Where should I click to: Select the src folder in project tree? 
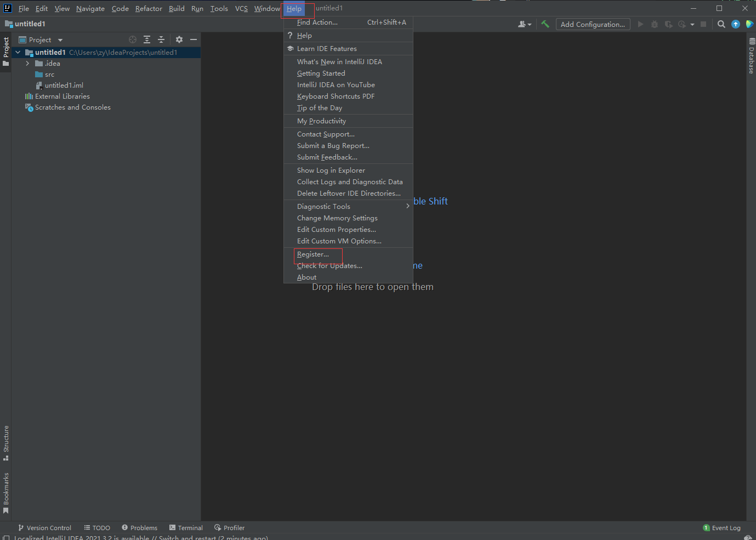coord(49,75)
